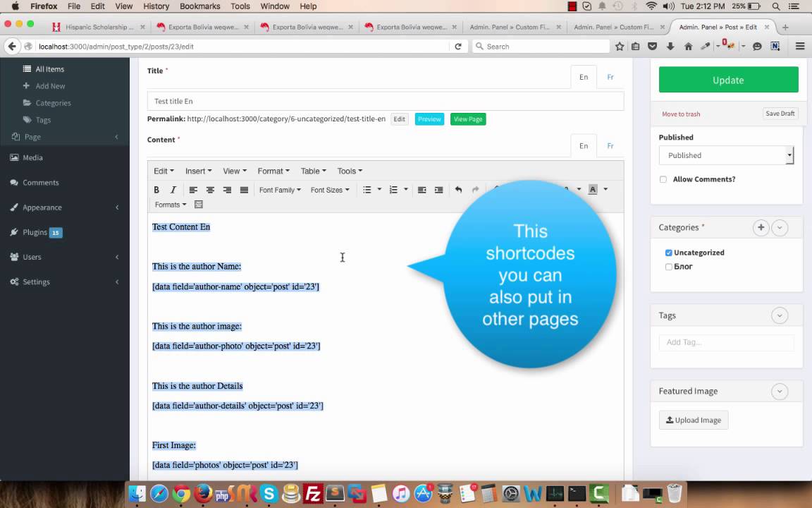Increase indent in editor
Viewport: 812px width, 508px height.
point(438,190)
